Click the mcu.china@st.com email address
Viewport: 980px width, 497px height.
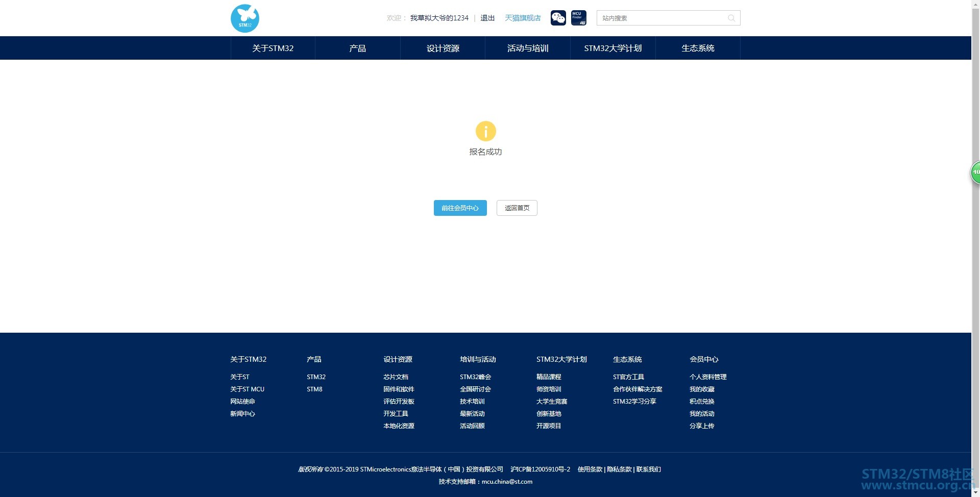(507, 481)
